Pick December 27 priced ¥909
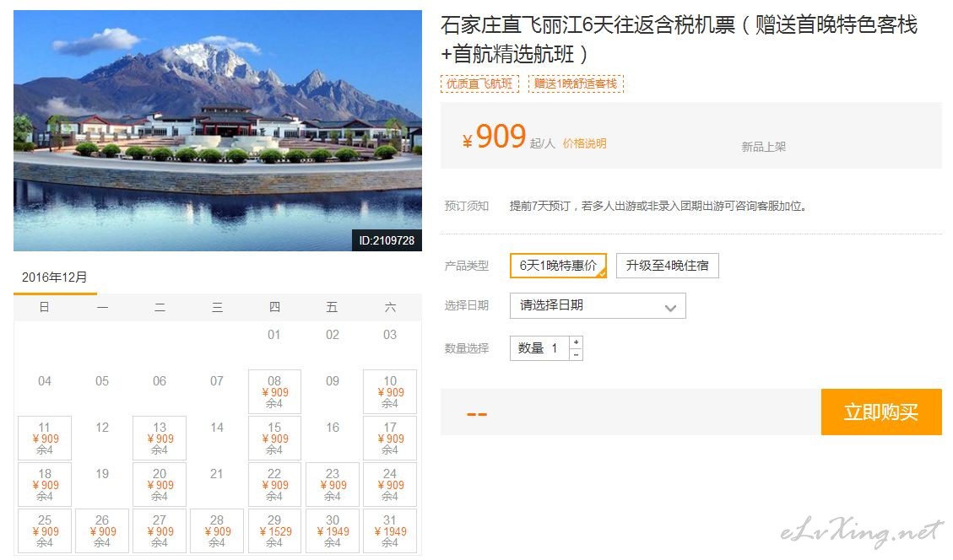Viewport: 953px width, 560px height. 160,530
